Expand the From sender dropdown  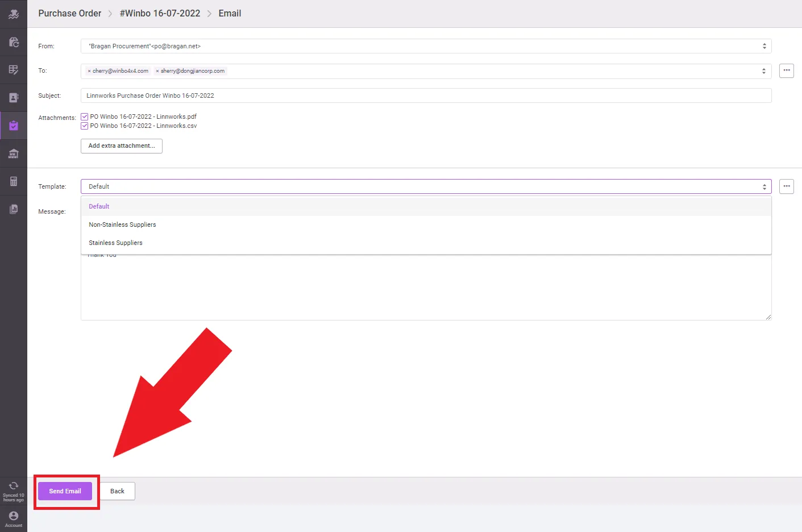pyautogui.click(x=764, y=46)
